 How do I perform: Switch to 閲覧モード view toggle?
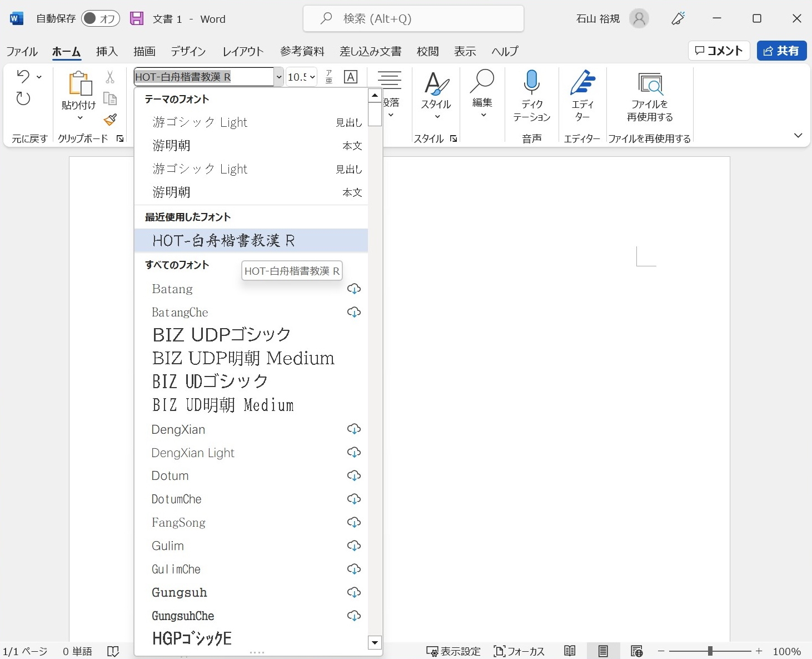click(x=570, y=651)
